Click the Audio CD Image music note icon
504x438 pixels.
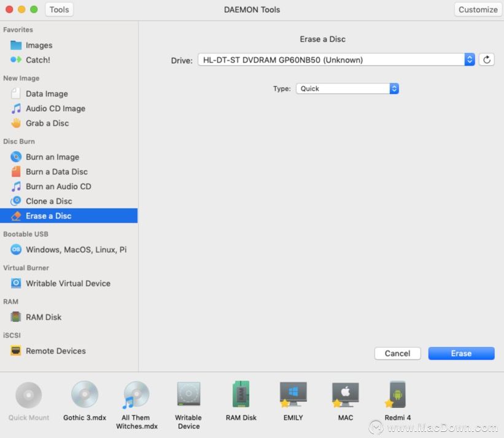(x=16, y=108)
